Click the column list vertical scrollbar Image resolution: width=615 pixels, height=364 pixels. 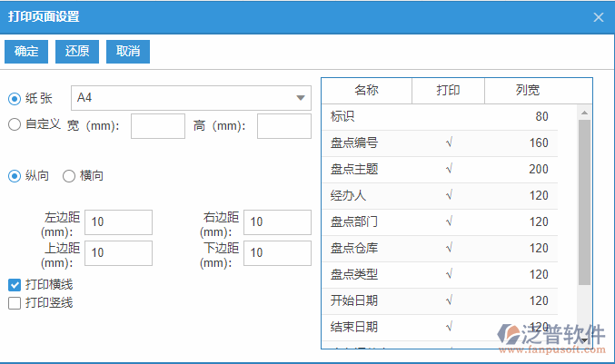[x=584, y=200]
